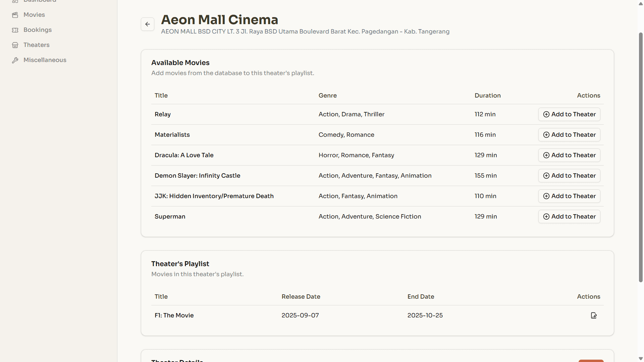Image resolution: width=644 pixels, height=362 pixels.
Task: Click the Theaters store icon
Action: (15, 45)
